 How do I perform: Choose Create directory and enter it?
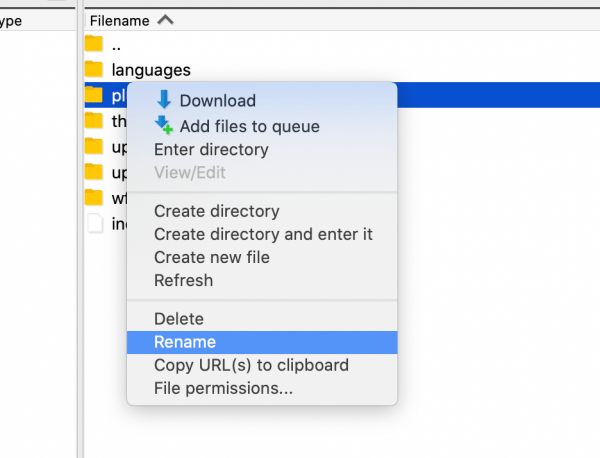click(262, 234)
